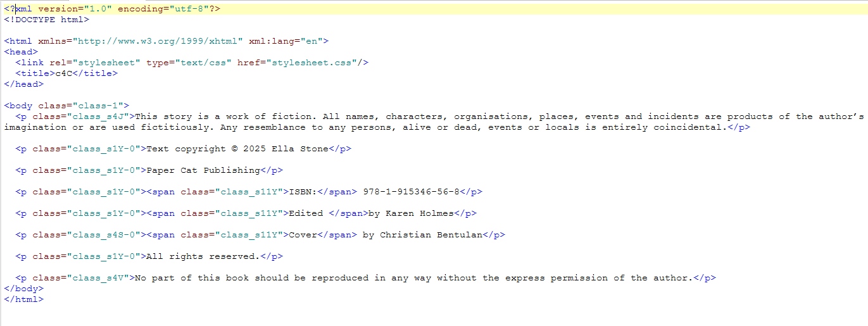This screenshot has width=868, height=326.
Task: Click the href value "stylesheet.css"
Action: pos(311,63)
